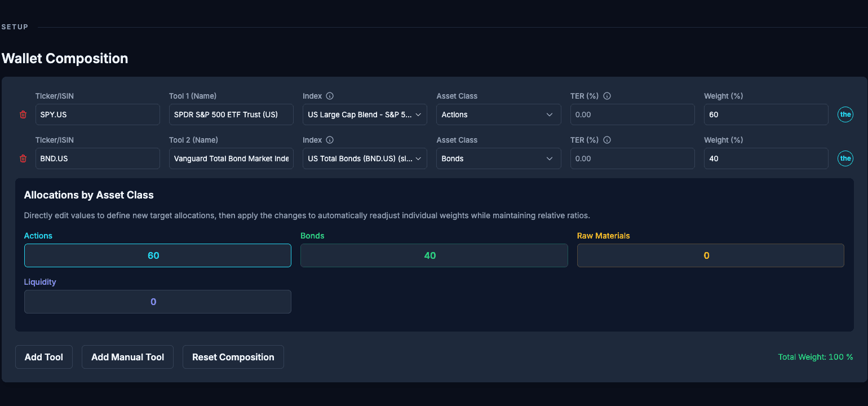This screenshot has width=868, height=406.
Task: Focus the TER field in SPY.US row
Action: (632, 114)
